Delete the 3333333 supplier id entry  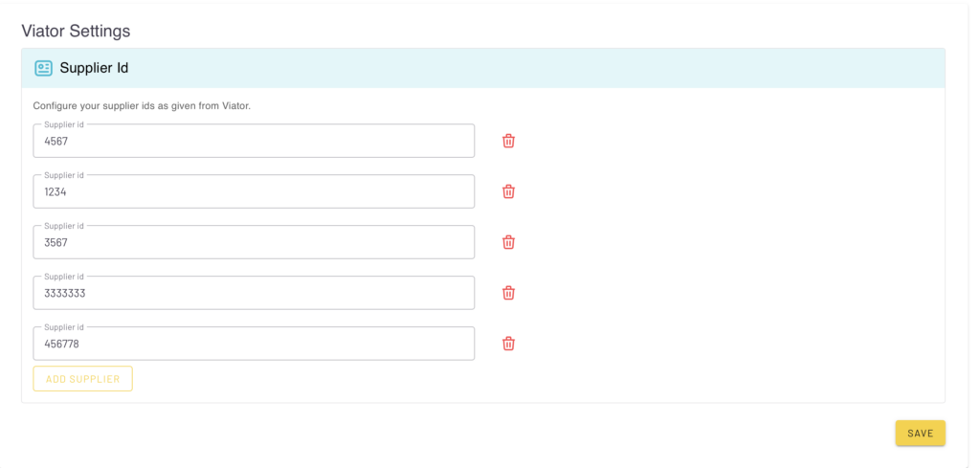[509, 293]
